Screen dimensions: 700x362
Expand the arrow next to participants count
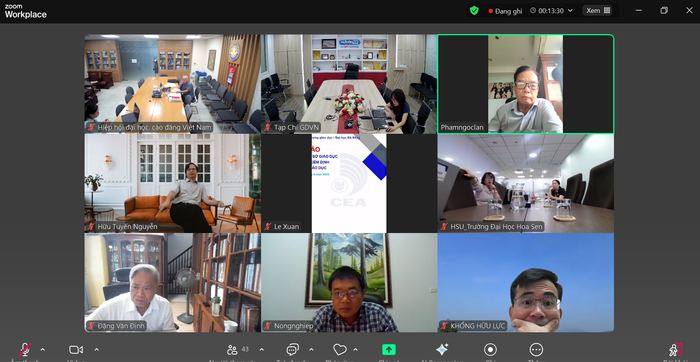[262, 349]
